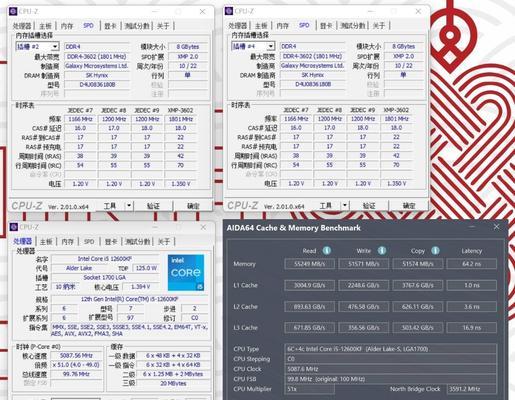Click L3 Cache Read value 671.85 GB/s
515x400 pixels.
309,328
